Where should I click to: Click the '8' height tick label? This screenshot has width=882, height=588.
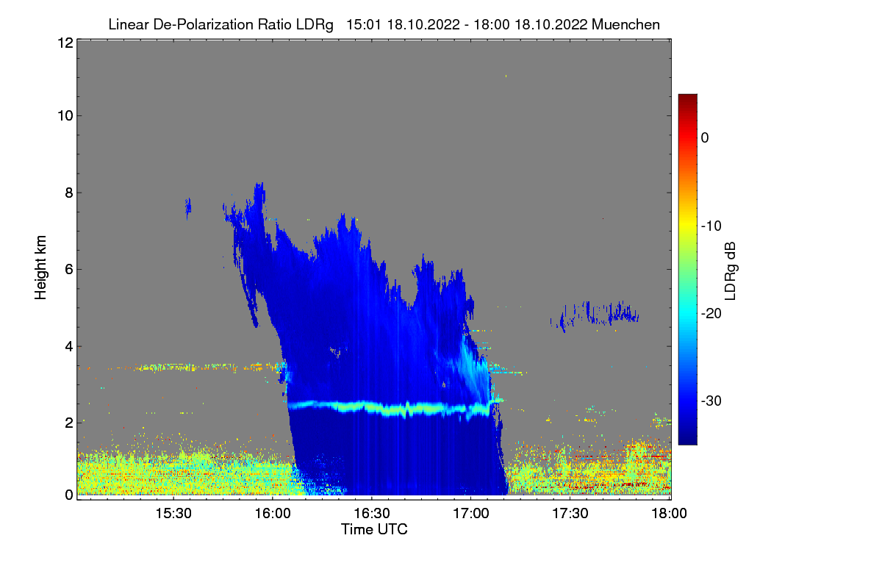[68, 193]
